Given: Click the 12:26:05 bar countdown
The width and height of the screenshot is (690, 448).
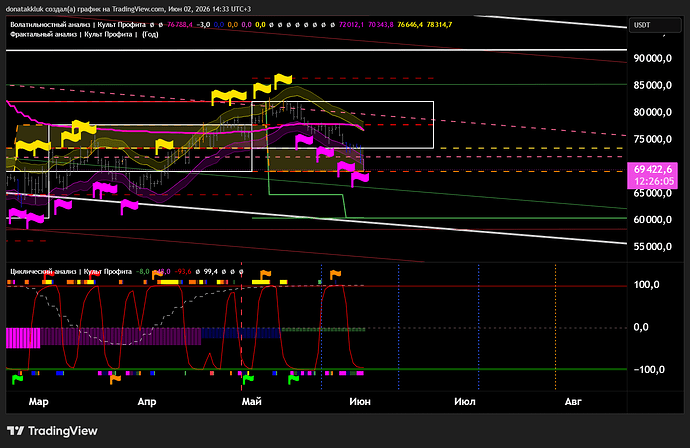Looking at the screenshot, I should pyautogui.click(x=654, y=181).
